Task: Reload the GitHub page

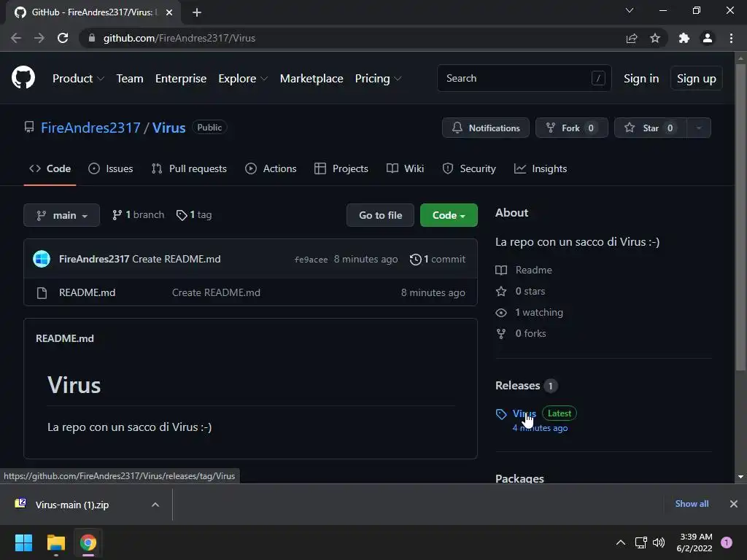Action: tap(63, 38)
